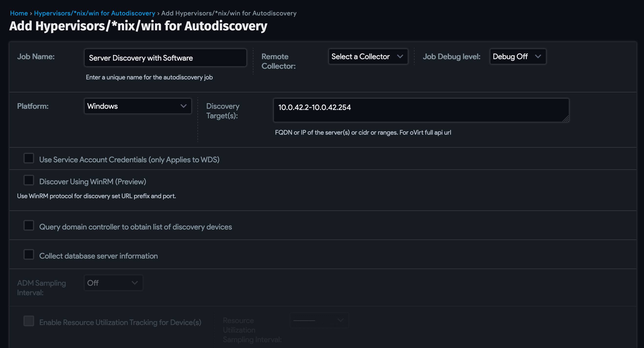Expand the Debug Off chevron
This screenshot has width=644, height=348.
point(538,56)
